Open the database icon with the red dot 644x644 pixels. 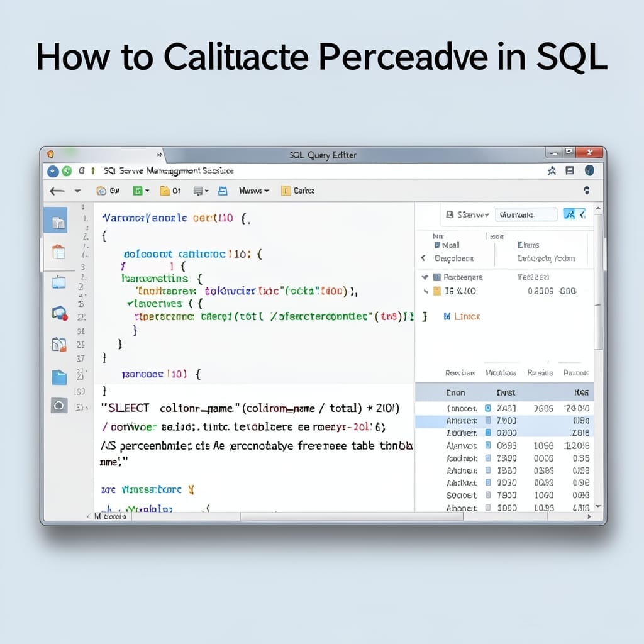coord(60,313)
